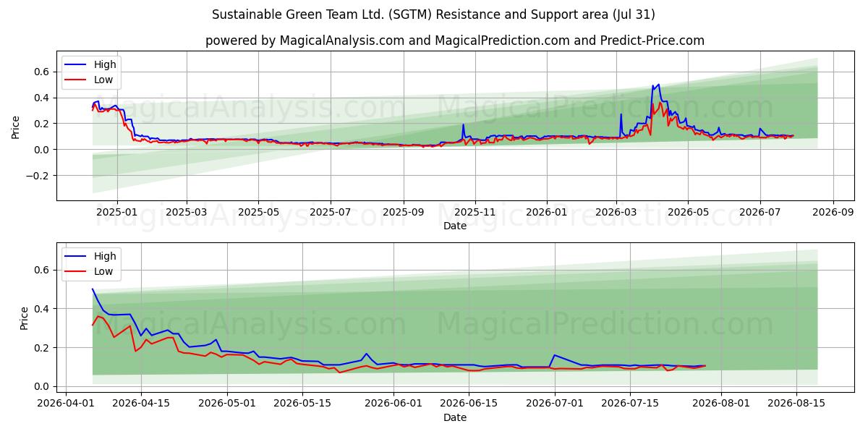Click the '2026-07-01' tick label on bottom x-axis
This screenshot has width=868, height=434.
(555, 404)
